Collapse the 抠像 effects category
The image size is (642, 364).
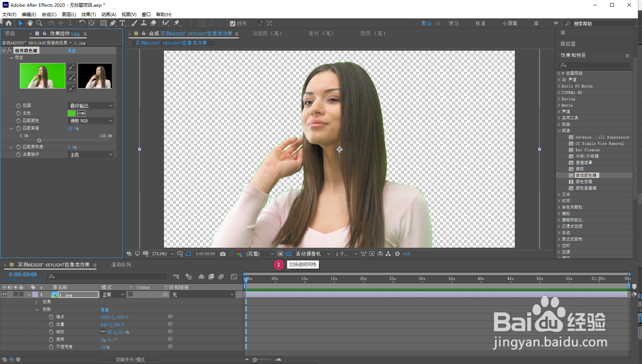(559, 131)
